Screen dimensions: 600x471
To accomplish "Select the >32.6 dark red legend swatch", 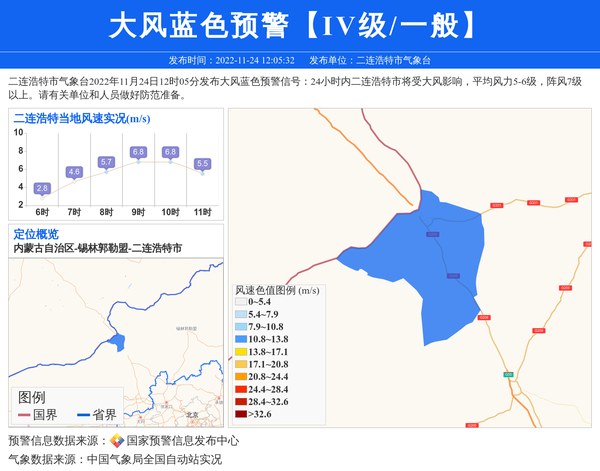I will 240,413.
